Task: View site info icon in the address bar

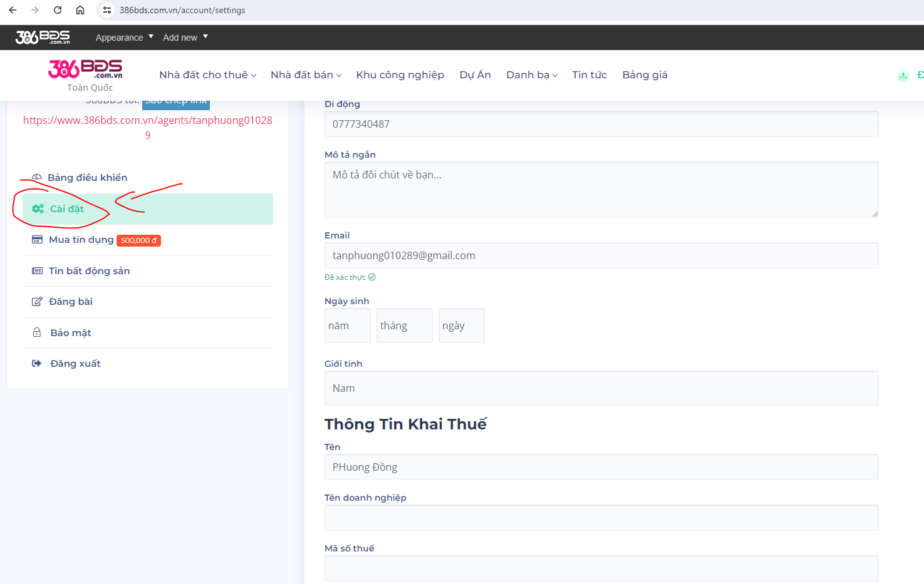Action: pyautogui.click(x=107, y=10)
